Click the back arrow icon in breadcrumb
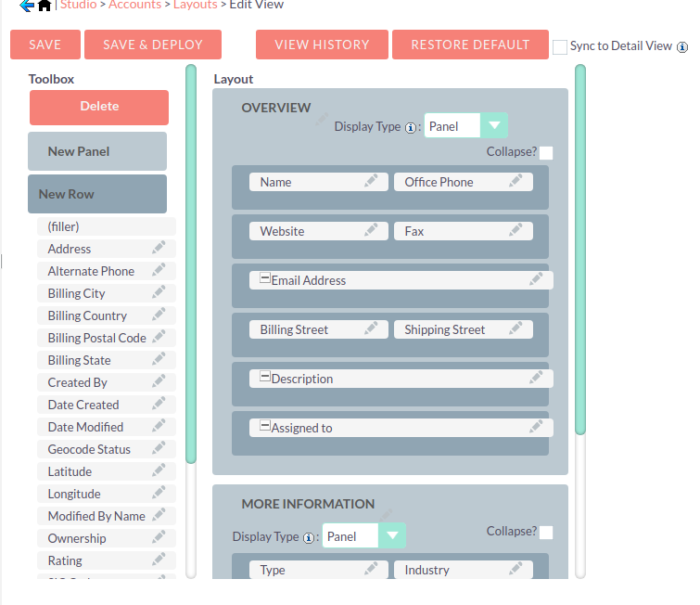Image resolution: width=700 pixels, height=605 pixels. [27, 6]
